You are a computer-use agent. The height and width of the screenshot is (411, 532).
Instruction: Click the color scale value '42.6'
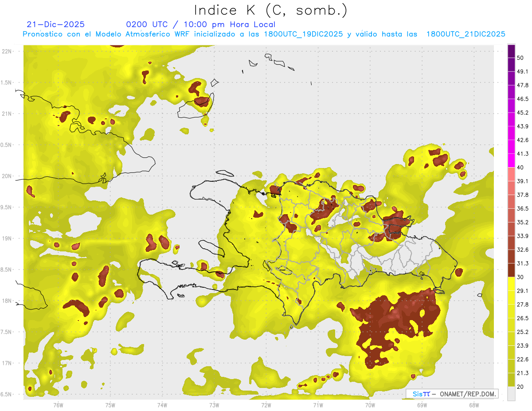click(x=523, y=140)
